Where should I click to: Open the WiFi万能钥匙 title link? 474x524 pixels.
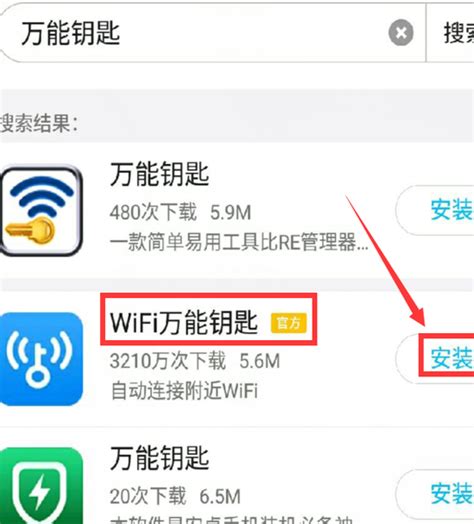(184, 322)
